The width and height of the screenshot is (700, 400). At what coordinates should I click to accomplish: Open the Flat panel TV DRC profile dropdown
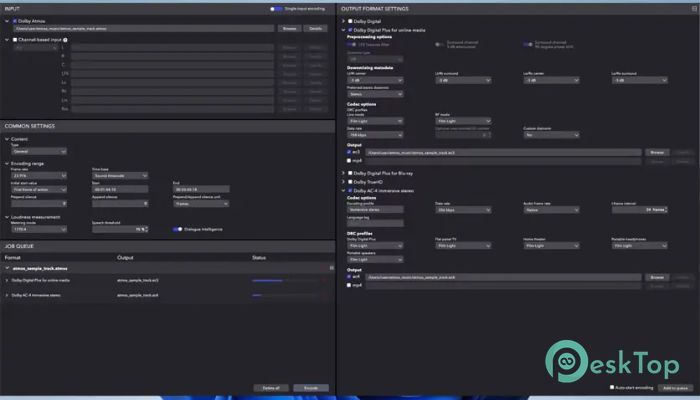[x=463, y=246]
